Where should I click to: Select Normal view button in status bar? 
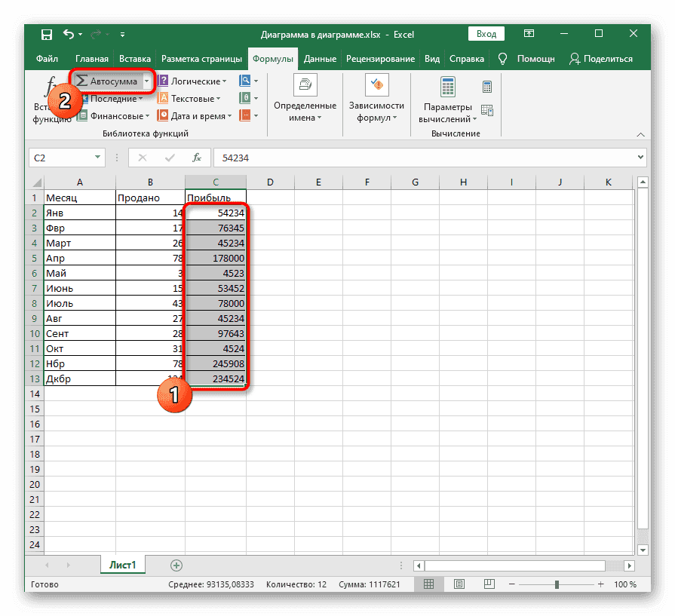(x=428, y=584)
